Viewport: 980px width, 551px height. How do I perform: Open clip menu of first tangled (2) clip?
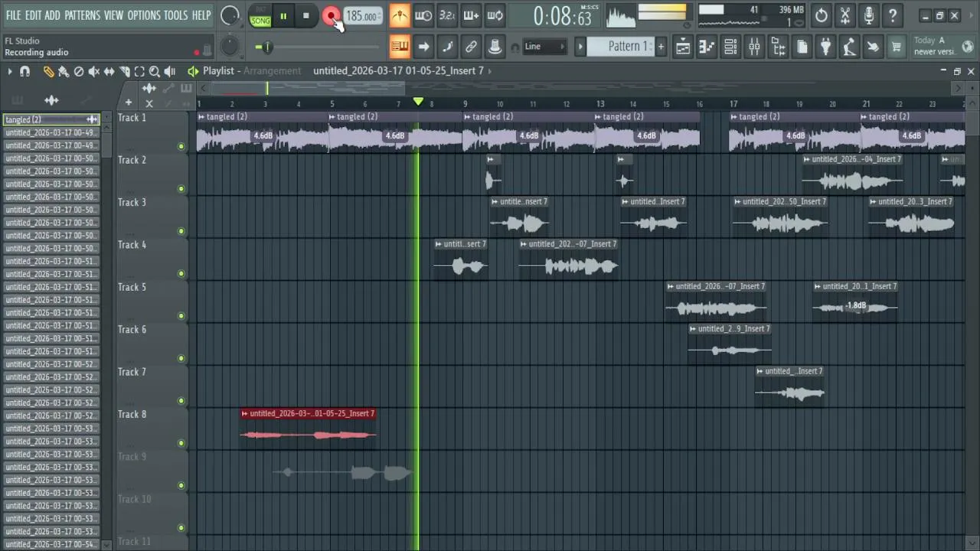click(201, 116)
